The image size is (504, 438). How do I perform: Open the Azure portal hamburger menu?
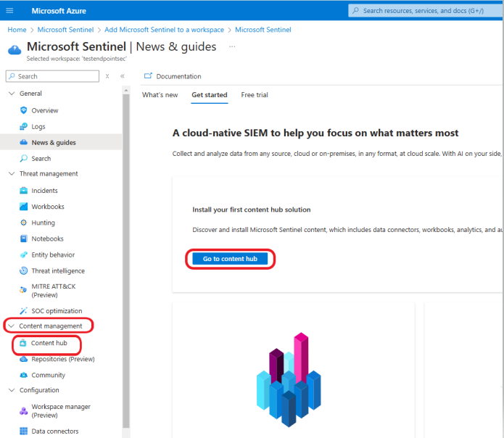pyautogui.click(x=9, y=11)
